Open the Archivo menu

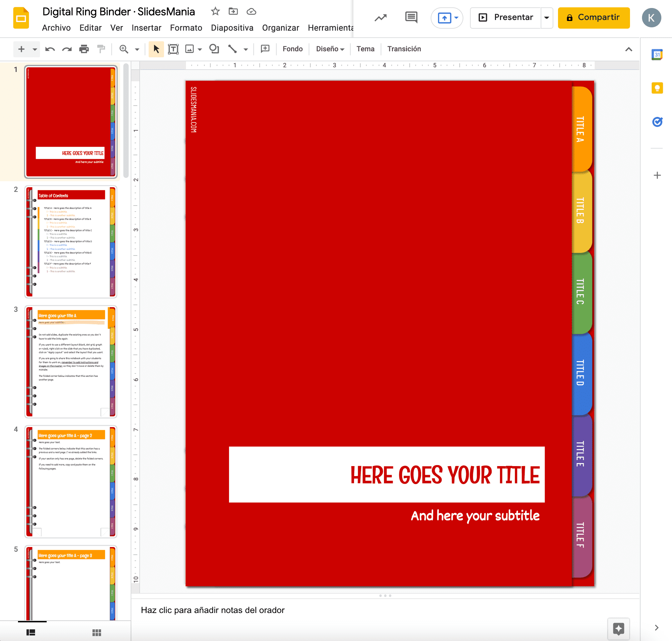(56, 28)
